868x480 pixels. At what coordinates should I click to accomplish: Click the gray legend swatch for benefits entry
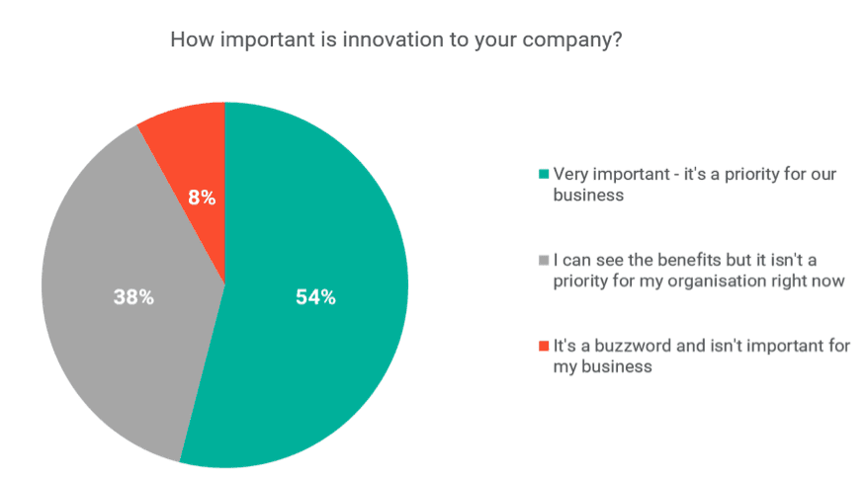543,261
